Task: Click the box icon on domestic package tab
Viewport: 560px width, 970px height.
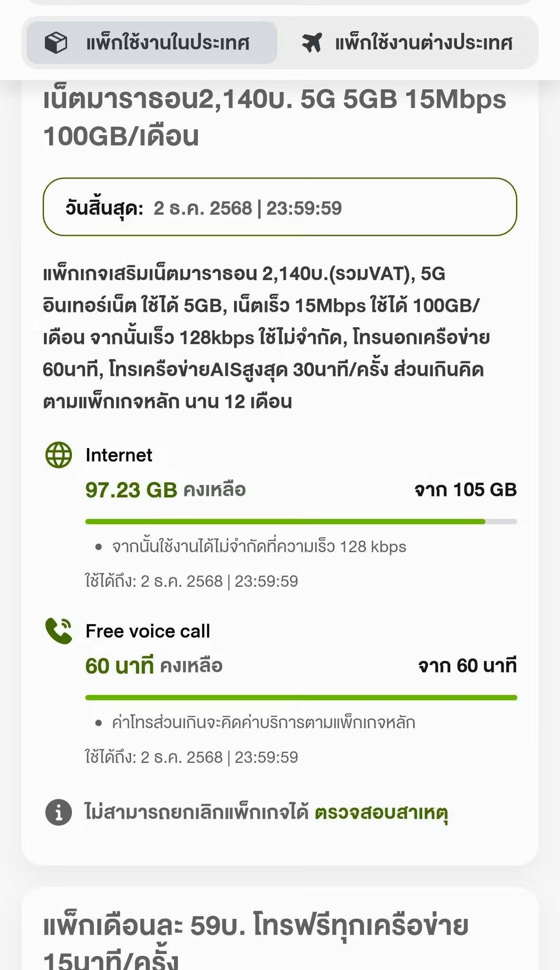Action: [56, 43]
